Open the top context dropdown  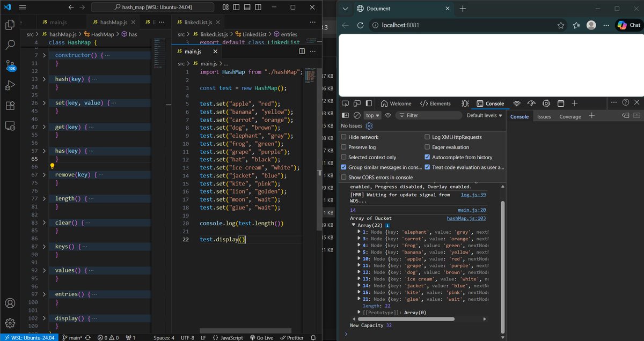(372, 115)
